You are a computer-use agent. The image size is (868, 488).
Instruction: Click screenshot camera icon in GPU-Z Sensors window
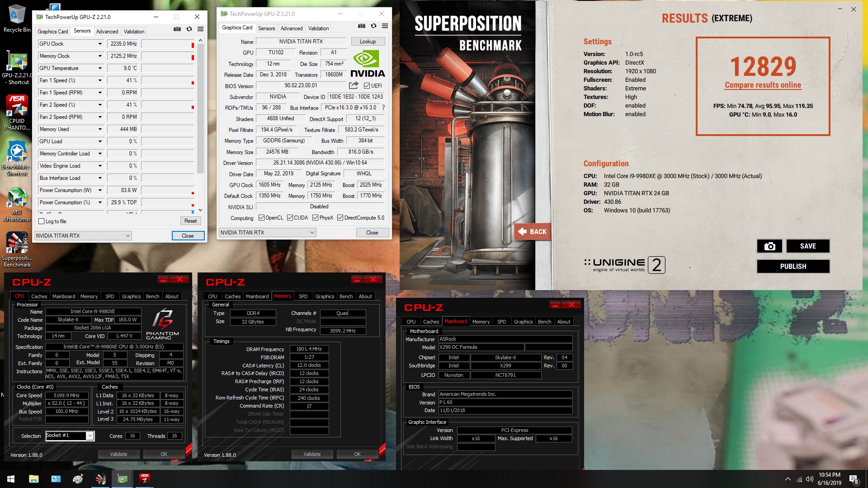click(177, 29)
